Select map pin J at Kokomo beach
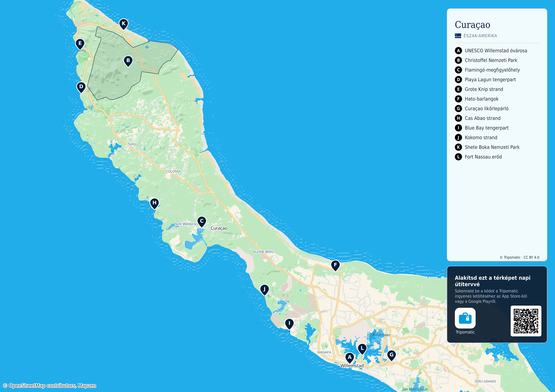Viewport: 555px width, 392px height. pyautogui.click(x=264, y=290)
